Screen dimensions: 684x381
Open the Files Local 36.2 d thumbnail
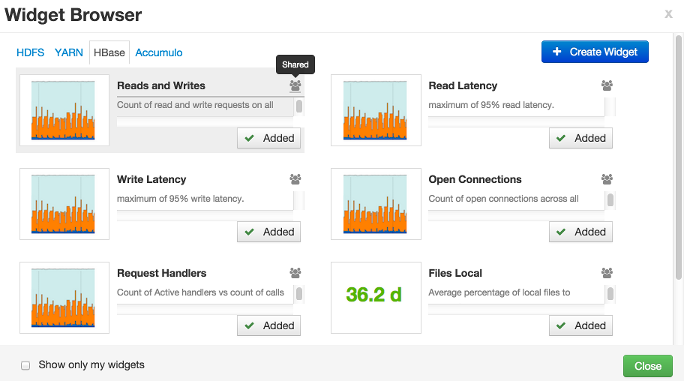[376, 298]
